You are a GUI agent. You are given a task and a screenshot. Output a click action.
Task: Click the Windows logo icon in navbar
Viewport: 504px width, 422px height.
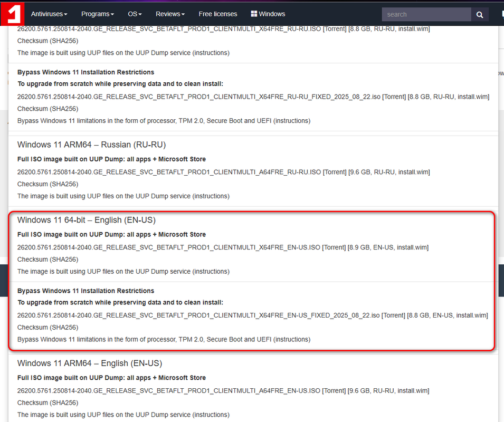pos(254,14)
